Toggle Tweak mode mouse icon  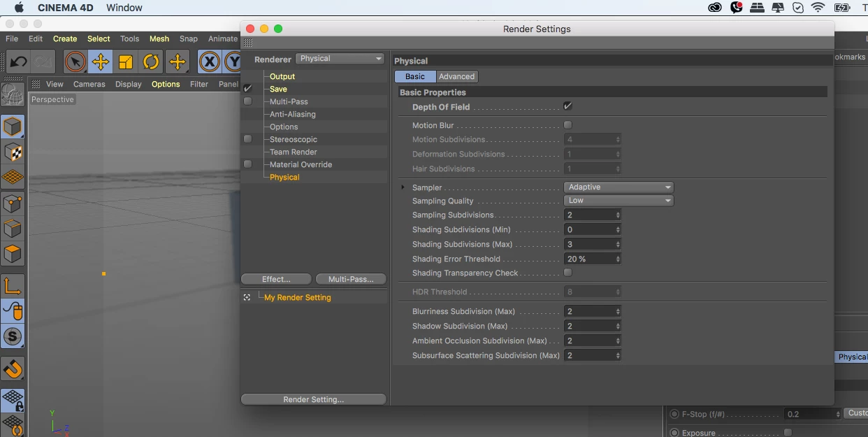(x=13, y=310)
